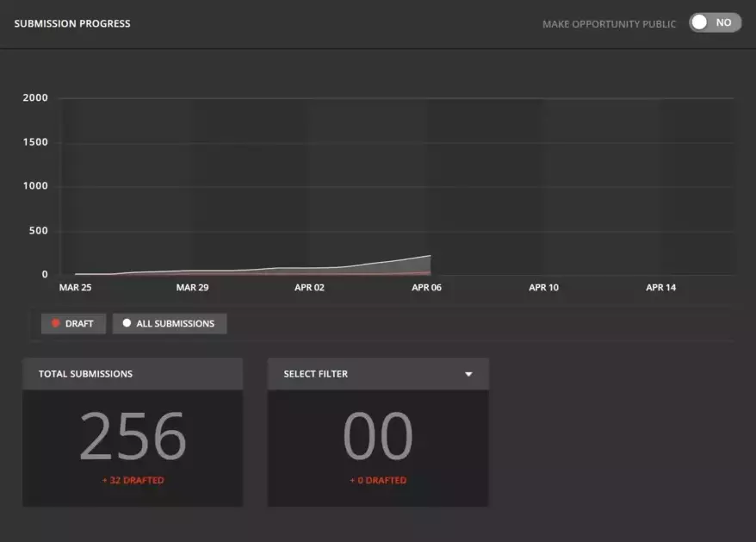This screenshot has height=542, width=756.
Task: Click the APR 10 axis date label
Action: [x=544, y=288]
